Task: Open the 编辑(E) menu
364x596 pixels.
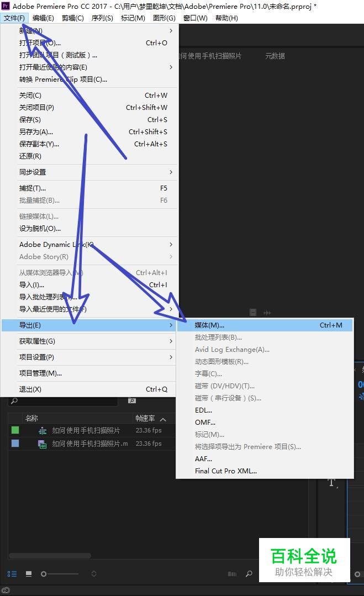Action: (43, 18)
